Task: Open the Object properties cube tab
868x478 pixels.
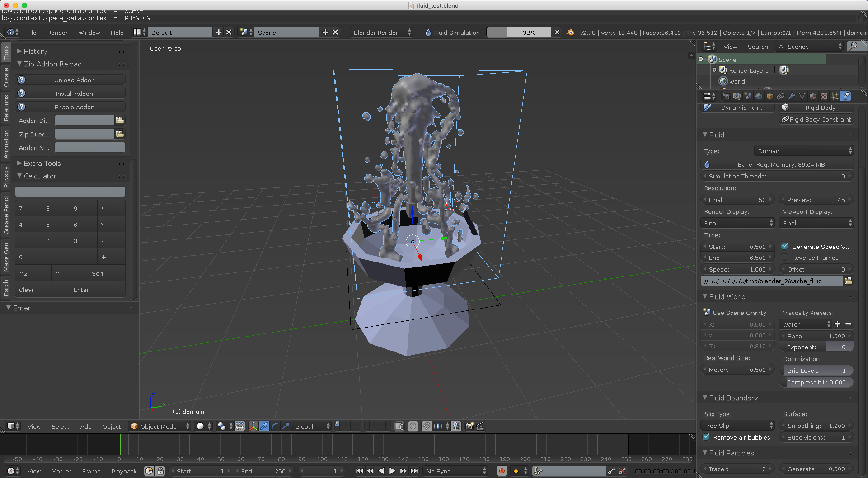Action: (x=769, y=96)
